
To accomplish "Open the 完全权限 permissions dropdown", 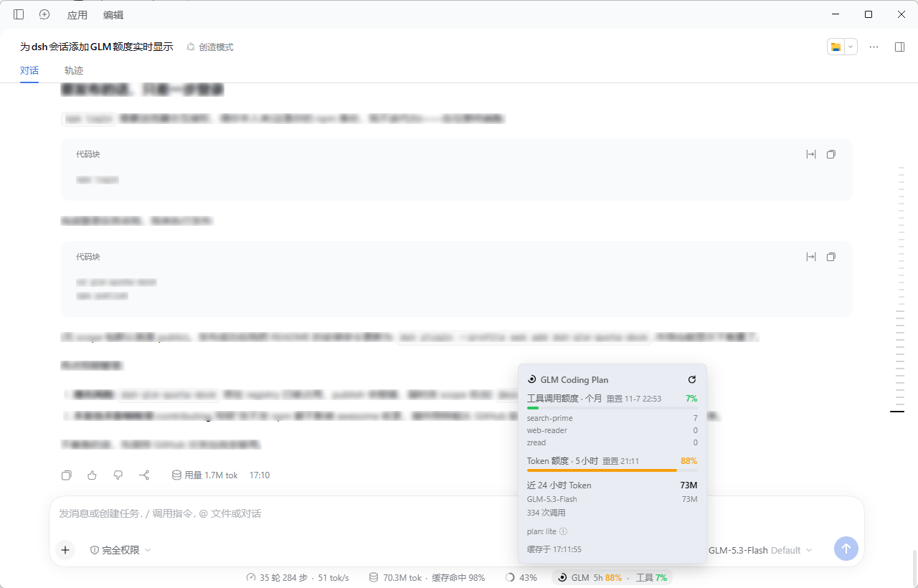I will click(120, 550).
